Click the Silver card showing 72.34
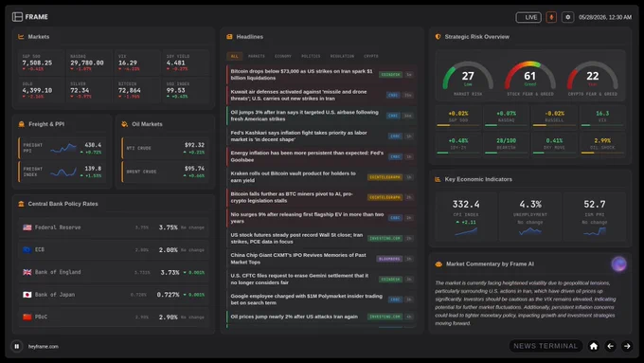 tap(89, 90)
